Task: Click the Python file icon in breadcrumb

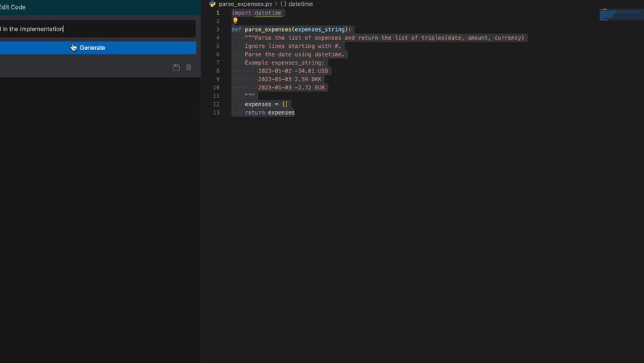Action: tap(212, 4)
